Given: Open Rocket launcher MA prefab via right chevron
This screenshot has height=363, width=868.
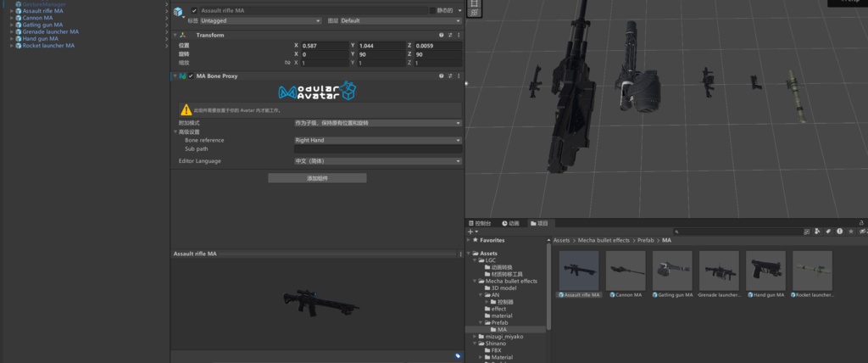Looking at the screenshot, I should click(167, 46).
